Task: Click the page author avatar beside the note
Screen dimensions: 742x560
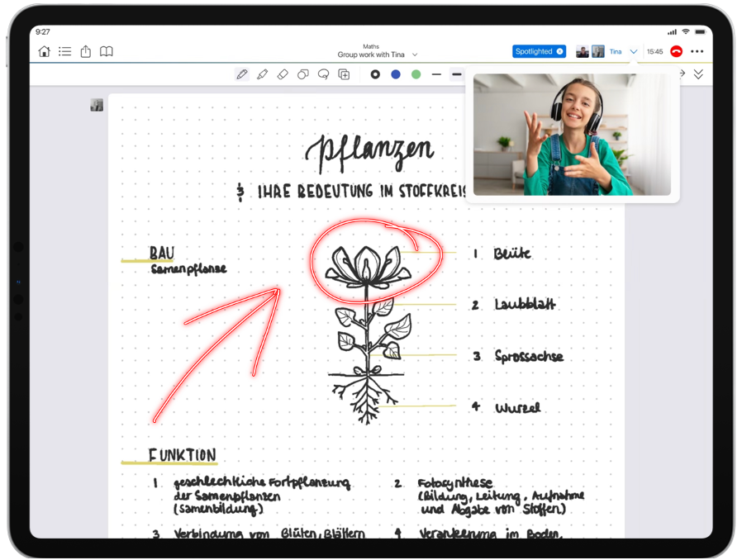Action: click(x=97, y=105)
